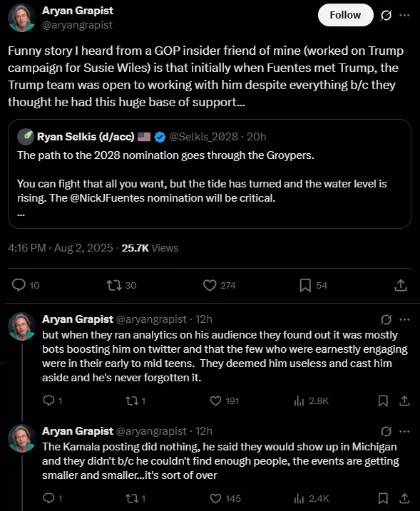
Task: Bookmark the main post showing 54 bookmarks
Action: tap(313, 286)
